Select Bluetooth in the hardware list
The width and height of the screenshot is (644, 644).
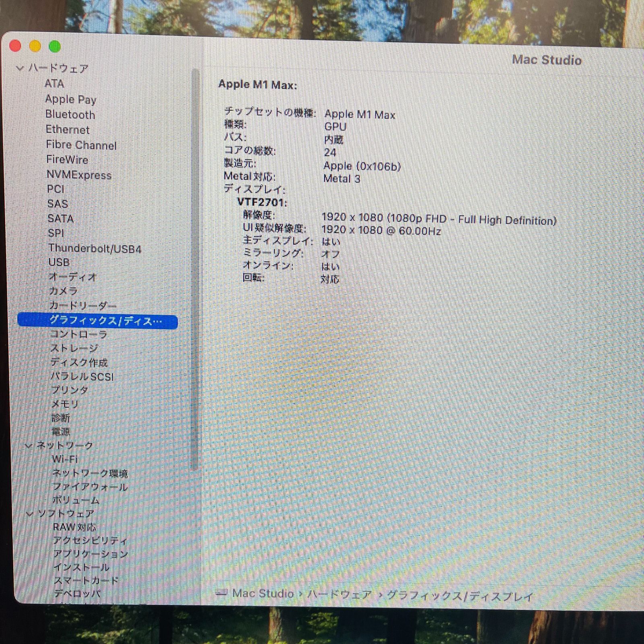click(70, 115)
